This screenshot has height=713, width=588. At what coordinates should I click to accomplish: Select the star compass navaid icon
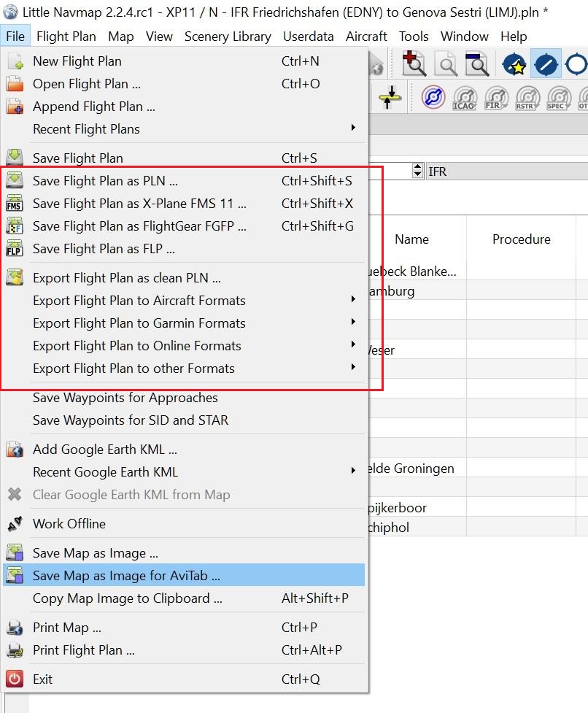[514, 64]
